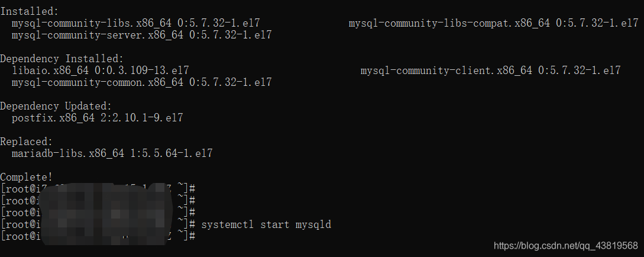Click the mysql-community-server.x86_64 package entry
Image resolution: width=644 pixels, height=257 pixels.
click(98, 35)
